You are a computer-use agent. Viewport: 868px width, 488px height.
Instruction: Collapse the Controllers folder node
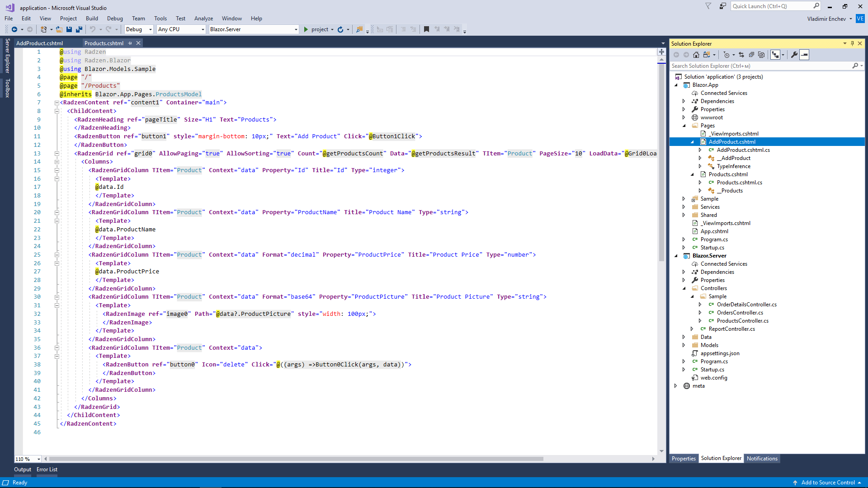[x=684, y=288]
